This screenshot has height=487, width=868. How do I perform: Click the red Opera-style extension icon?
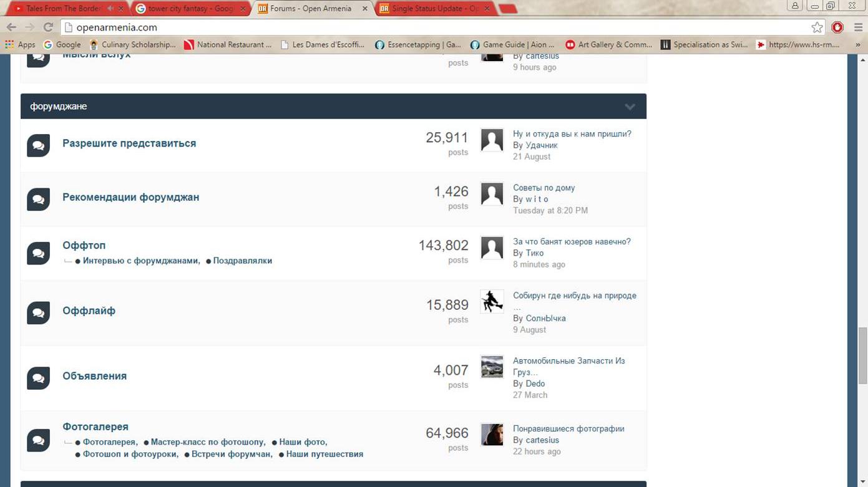tap(837, 27)
